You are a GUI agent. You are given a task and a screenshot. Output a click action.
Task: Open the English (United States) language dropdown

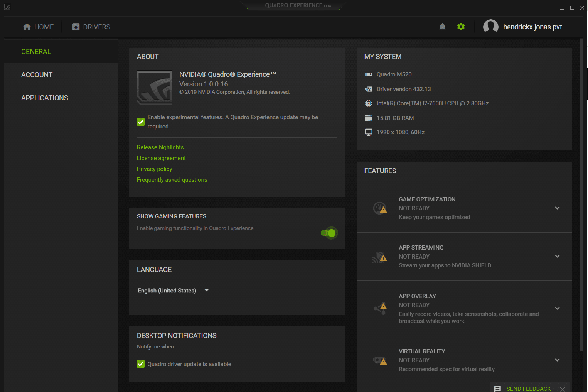click(174, 291)
